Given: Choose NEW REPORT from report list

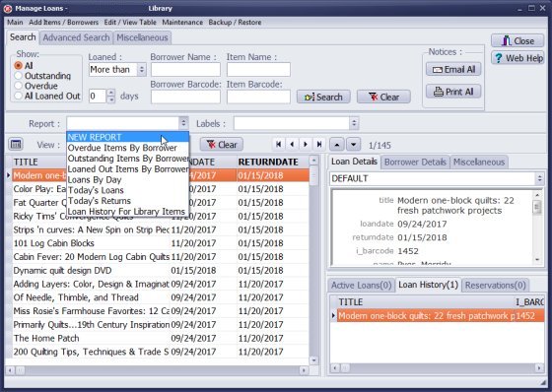Looking at the screenshot, I should tap(128, 137).
